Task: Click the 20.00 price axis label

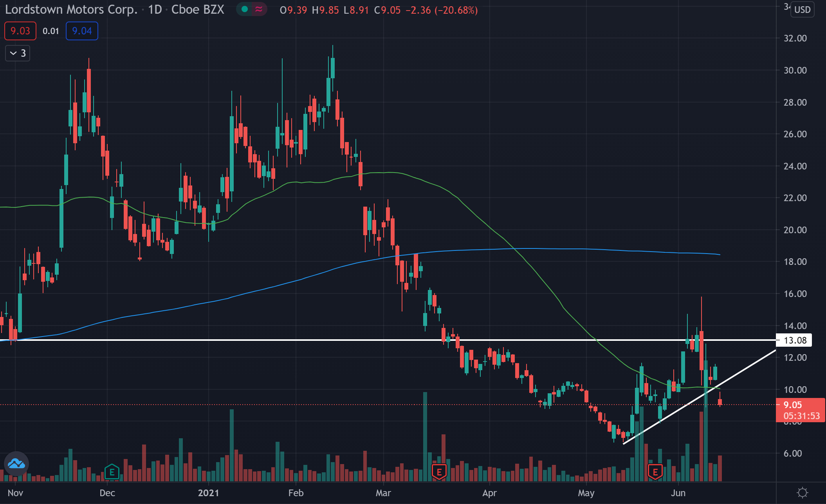Action: pyautogui.click(x=795, y=230)
